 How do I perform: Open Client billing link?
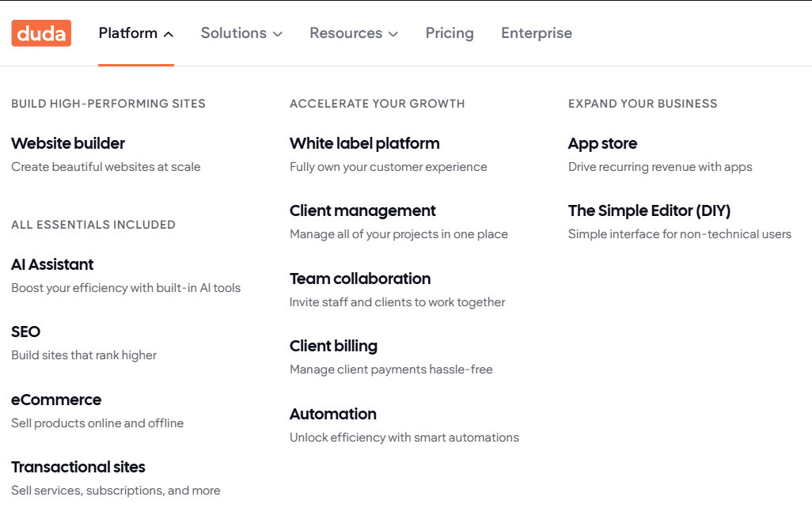click(x=333, y=346)
